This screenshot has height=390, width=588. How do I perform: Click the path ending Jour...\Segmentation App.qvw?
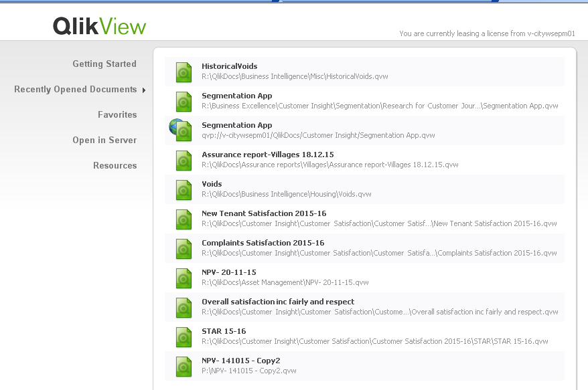(x=380, y=106)
